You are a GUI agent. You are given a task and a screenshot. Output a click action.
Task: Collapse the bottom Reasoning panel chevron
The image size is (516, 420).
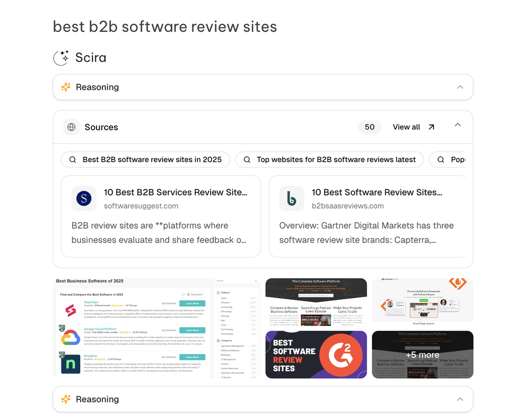(x=460, y=399)
